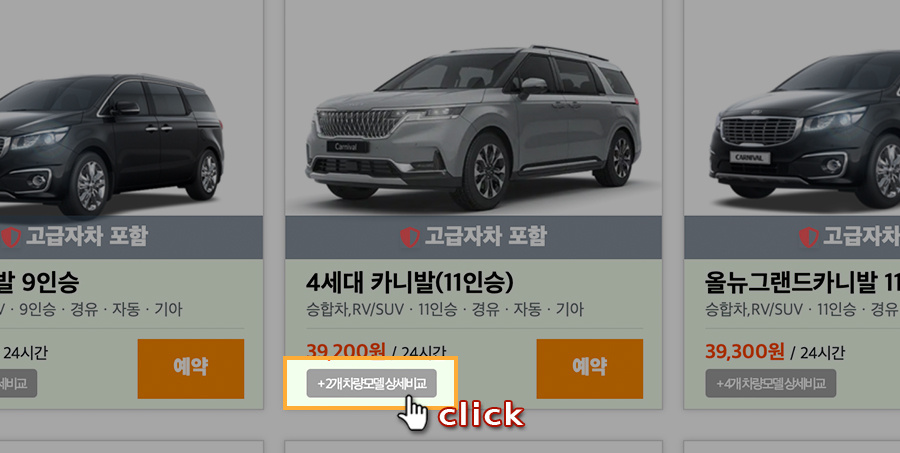Open the 4세대 카니발(11인승) title link
900x453 pixels.
(x=410, y=282)
